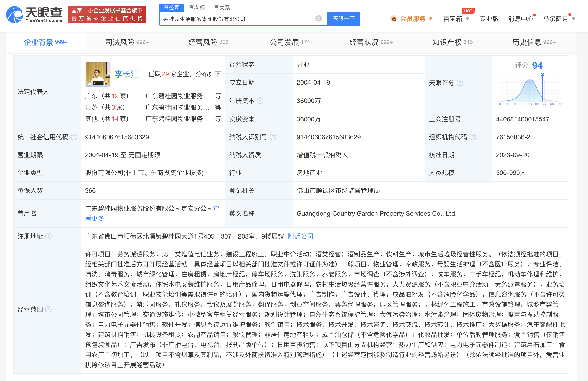Open the 经营风险 tab
This screenshot has width=588, height=381.
click(x=208, y=42)
